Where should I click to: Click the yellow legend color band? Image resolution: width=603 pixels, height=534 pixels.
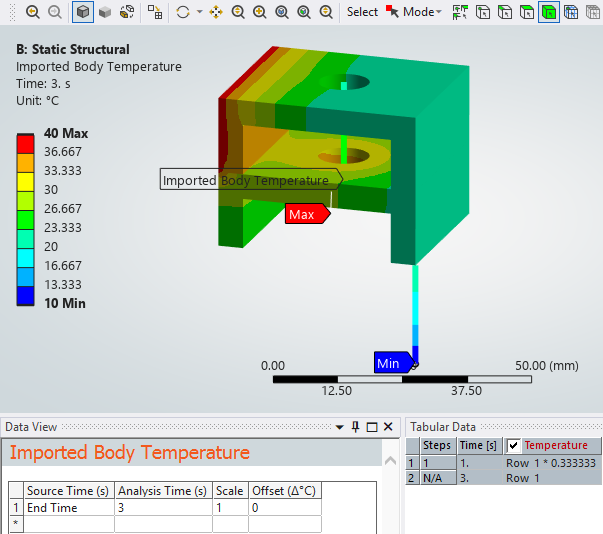pos(25,182)
